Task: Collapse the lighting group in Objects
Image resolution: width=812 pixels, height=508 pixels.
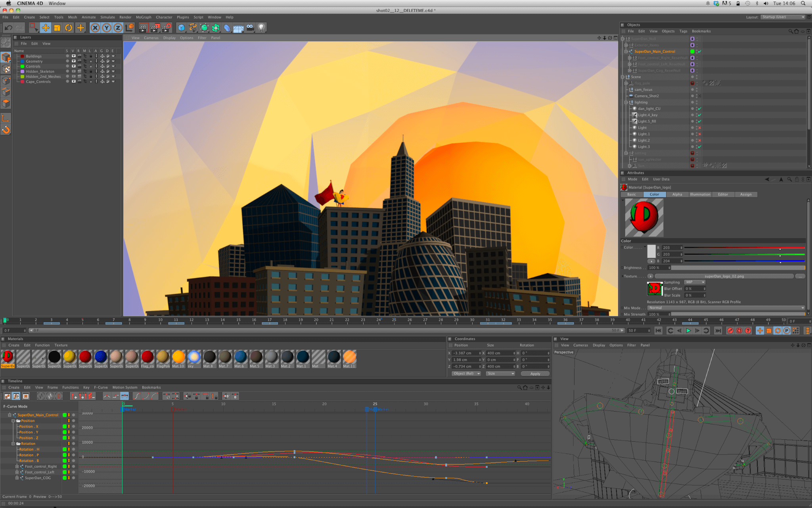Action: [x=626, y=102]
